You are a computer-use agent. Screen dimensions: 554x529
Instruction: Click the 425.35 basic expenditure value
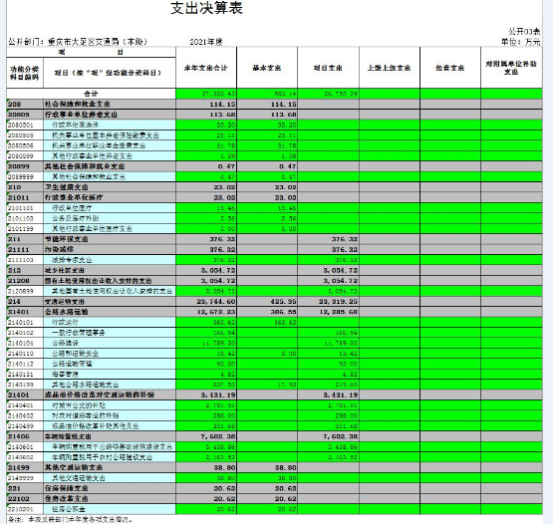pos(284,301)
